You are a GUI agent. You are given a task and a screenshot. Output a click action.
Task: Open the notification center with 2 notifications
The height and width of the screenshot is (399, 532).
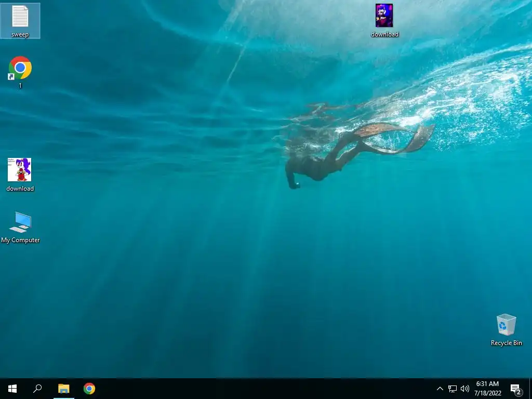pyautogui.click(x=516, y=389)
